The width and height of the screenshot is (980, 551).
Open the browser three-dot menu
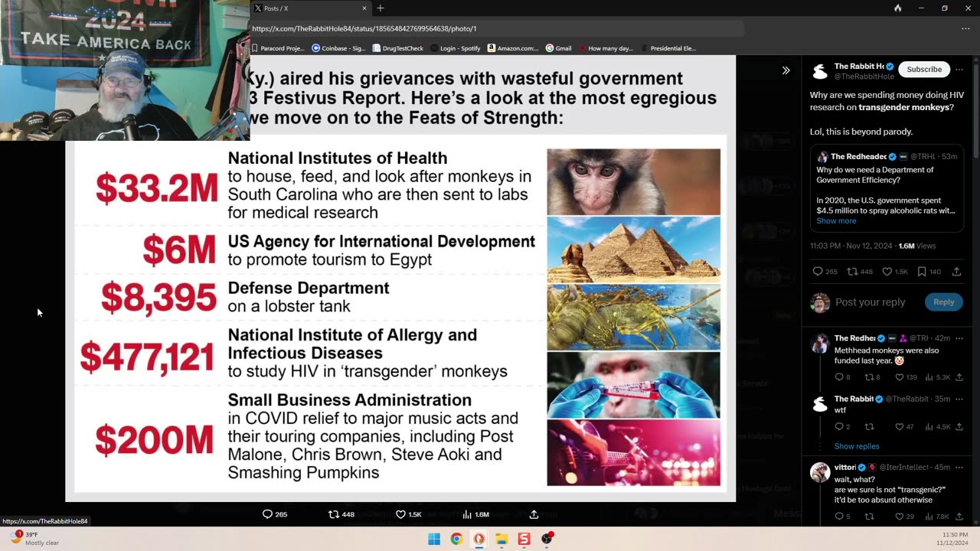tap(966, 29)
